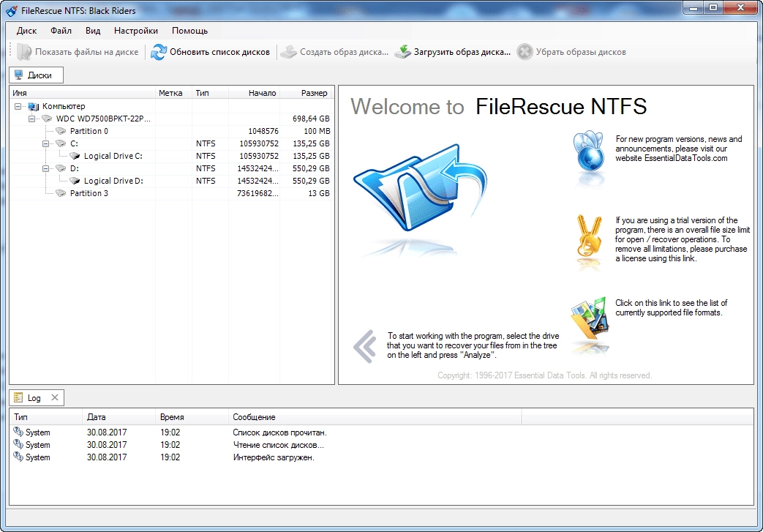Select Logical Drive C: row
Image resolution: width=763 pixels, height=532 pixels.
click(x=171, y=156)
